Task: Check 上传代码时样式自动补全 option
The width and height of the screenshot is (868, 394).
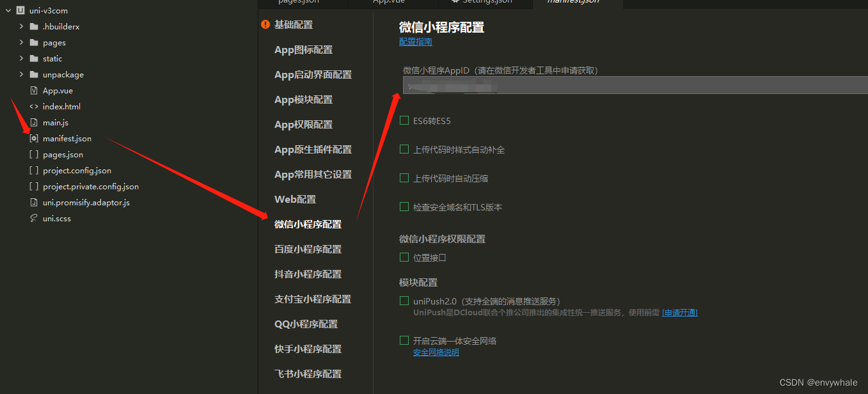Action: (x=404, y=149)
